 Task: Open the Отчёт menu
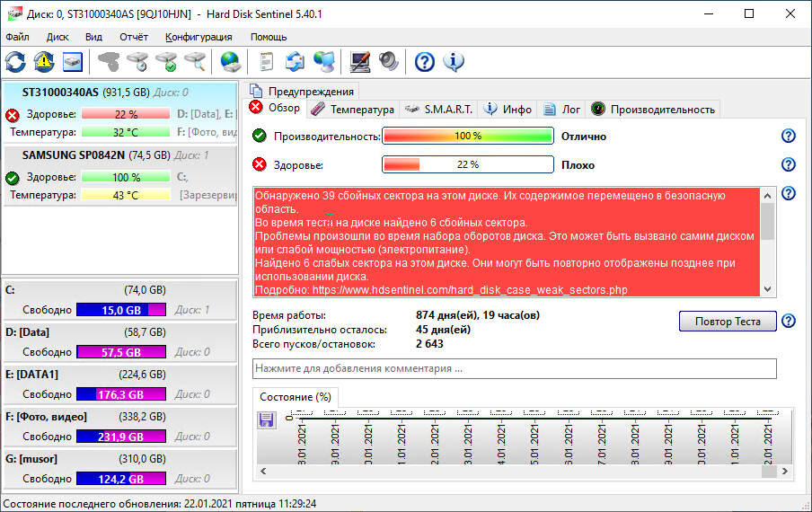click(134, 37)
